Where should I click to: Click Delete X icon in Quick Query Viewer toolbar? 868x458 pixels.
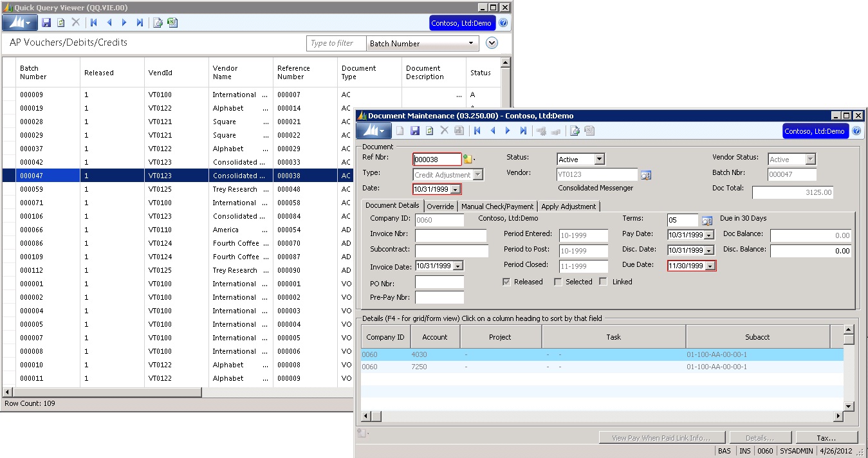(76, 23)
